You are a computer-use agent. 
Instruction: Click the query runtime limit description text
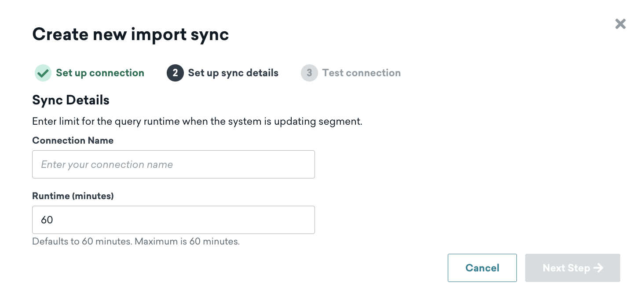pos(197,122)
